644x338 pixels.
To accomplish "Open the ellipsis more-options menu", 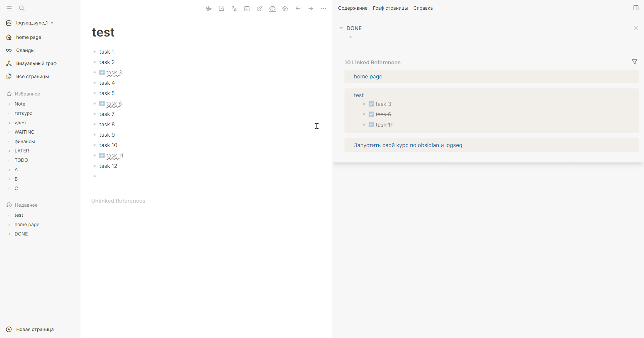I will pyautogui.click(x=323, y=8).
